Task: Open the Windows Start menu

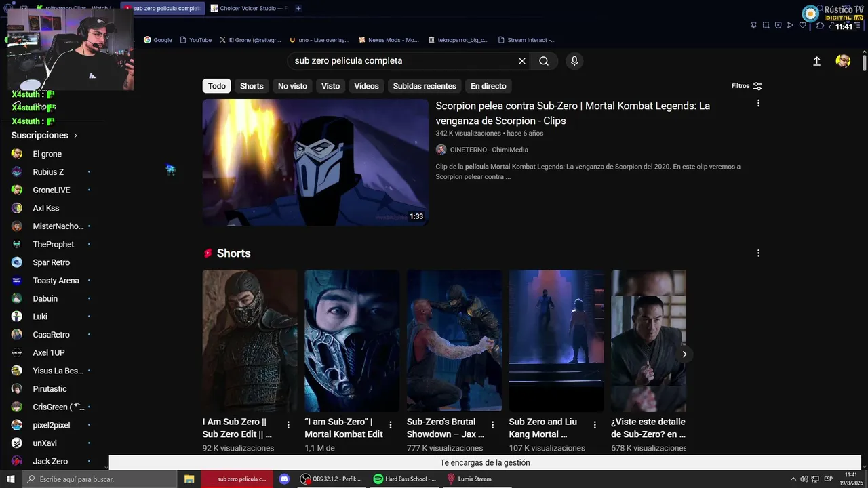Action: coord(11,479)
